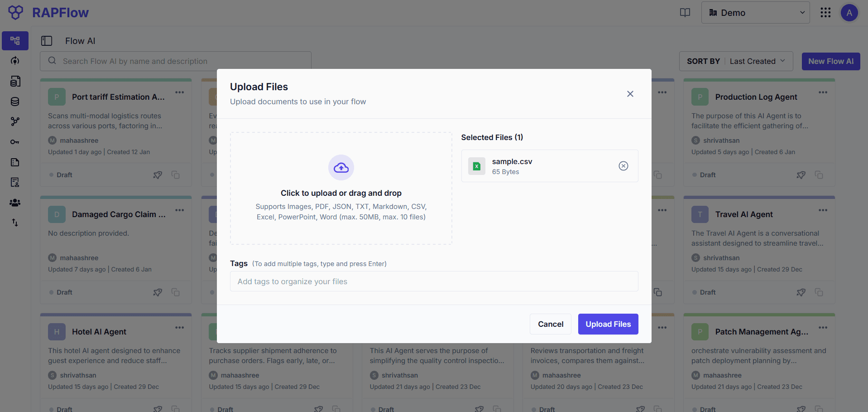The height and width of the screenshot is (412, 868).
Task: Open options menu on Travel AI Agent card
Action: tap(823, 210)
